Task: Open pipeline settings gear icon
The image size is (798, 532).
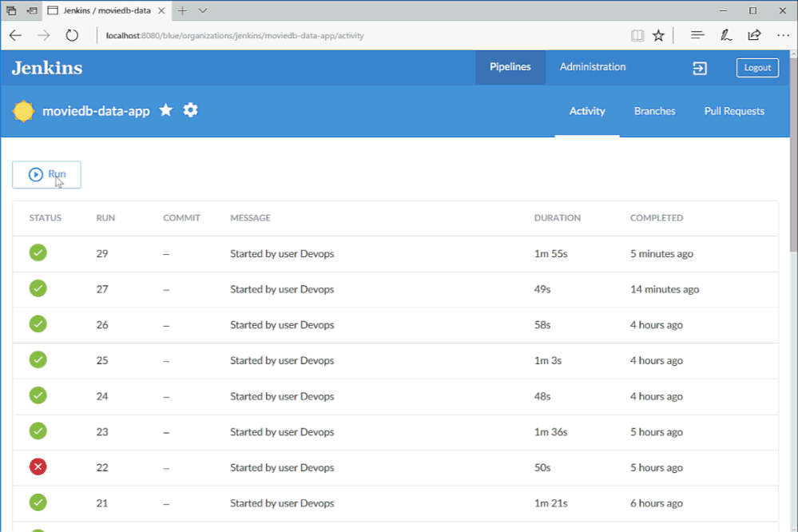Action: tap(190, 110)
